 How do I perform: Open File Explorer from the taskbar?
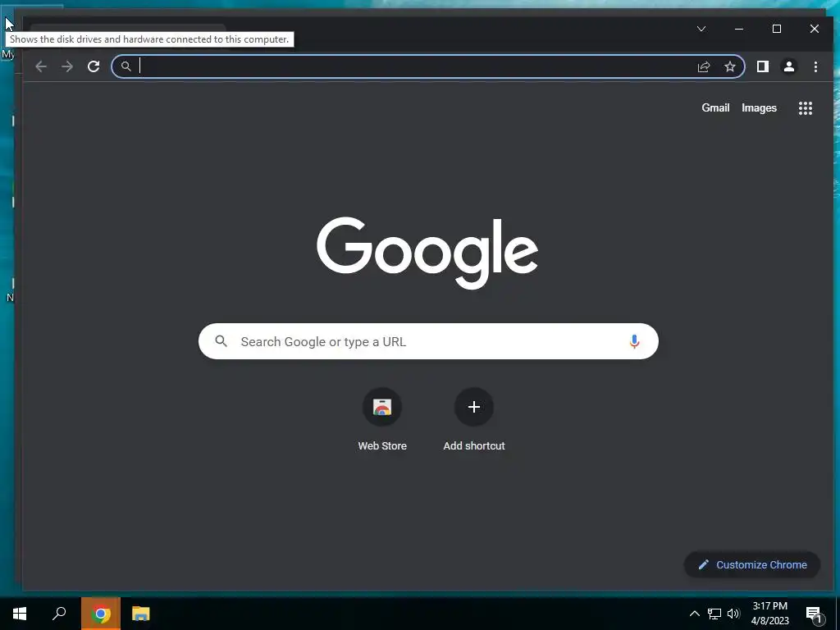click(141, 614)
